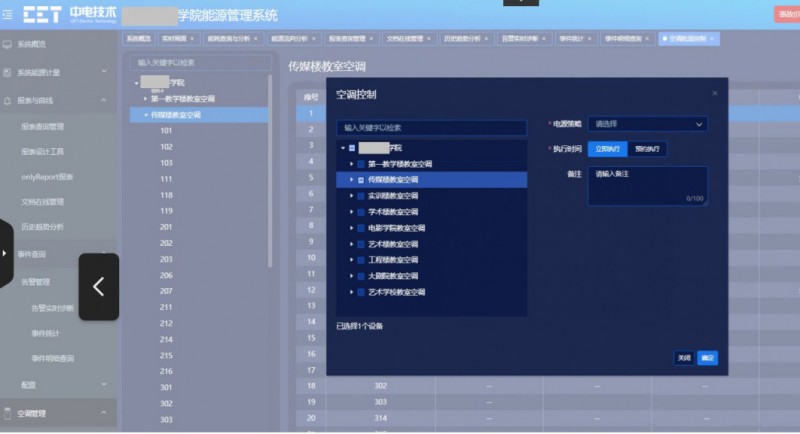The width and height of the screenshot is (800, 434).
Task: Toggle the 传媒楼教室空调 checkbox in the dialog
Action: point(361,180)
